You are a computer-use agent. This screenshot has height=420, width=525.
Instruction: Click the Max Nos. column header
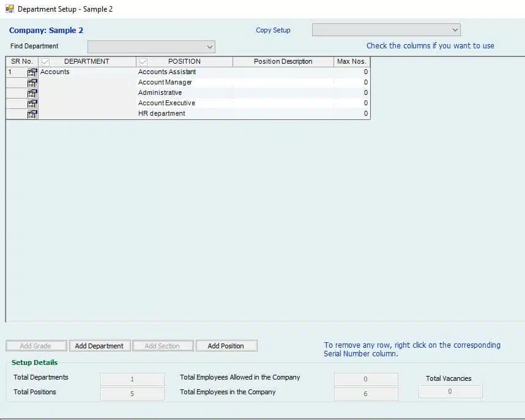[x=352, y=62]
